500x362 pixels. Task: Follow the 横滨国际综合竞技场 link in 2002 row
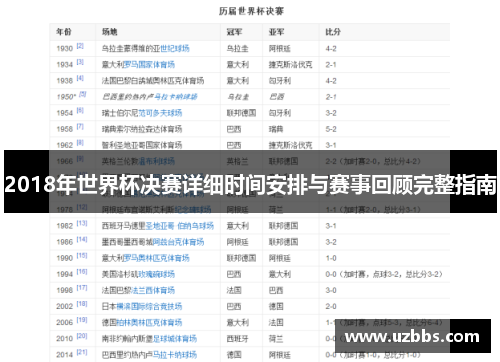pyautogui.click(x=149, y=306)
